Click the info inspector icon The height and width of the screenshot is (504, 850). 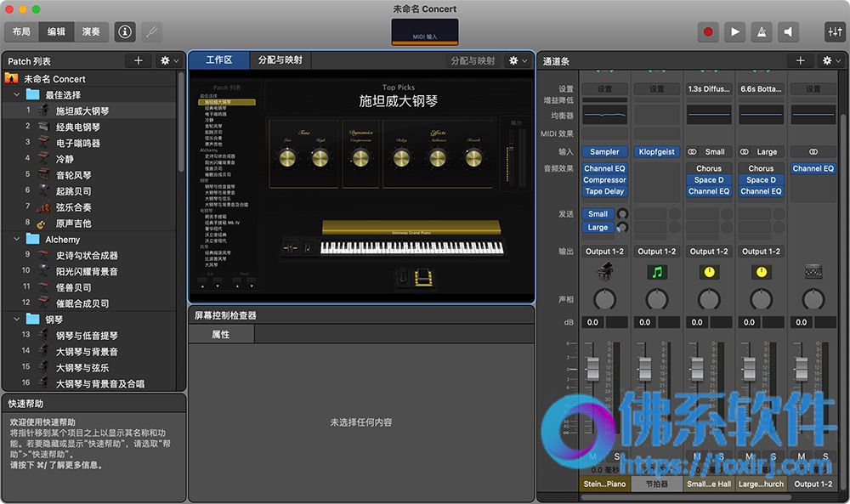pyautogui.click(x=125, y=32)
